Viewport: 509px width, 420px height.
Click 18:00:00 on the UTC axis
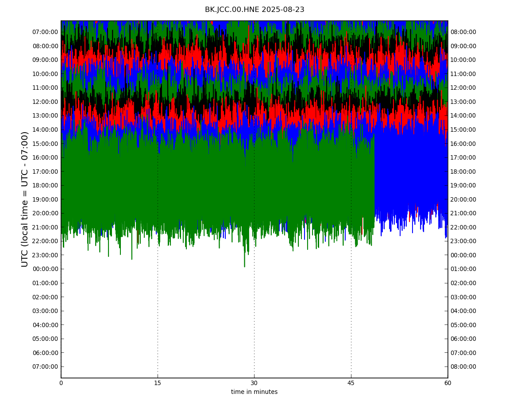45,185
